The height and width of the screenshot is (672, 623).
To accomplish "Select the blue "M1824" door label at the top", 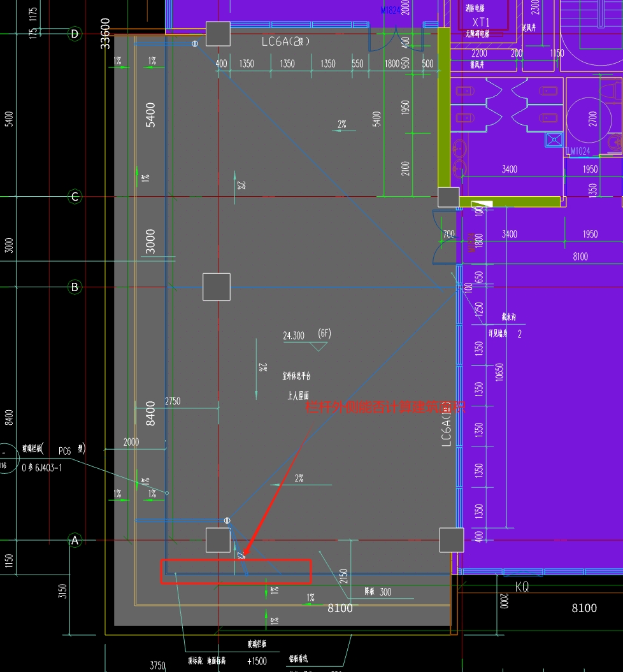I will point(390,10).
